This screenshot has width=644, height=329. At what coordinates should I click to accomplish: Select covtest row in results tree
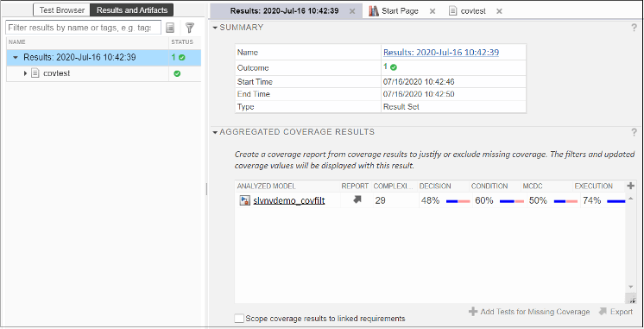[x=104, y=73]
